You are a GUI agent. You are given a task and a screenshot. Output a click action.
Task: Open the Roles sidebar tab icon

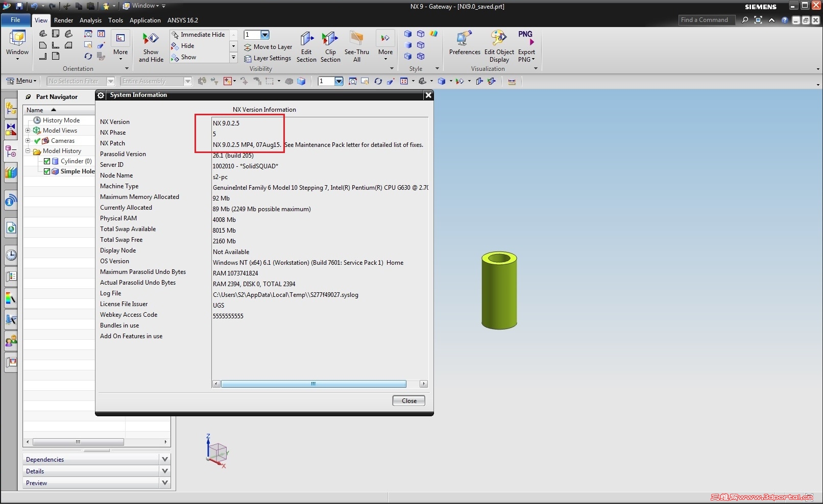pos(11,340)
